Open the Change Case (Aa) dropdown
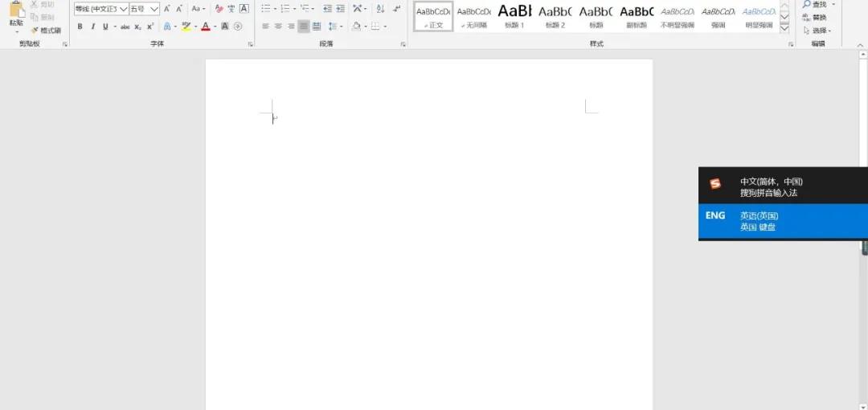Image resolution: width=868 pixels, height=410 pixels. click(199, 9)
